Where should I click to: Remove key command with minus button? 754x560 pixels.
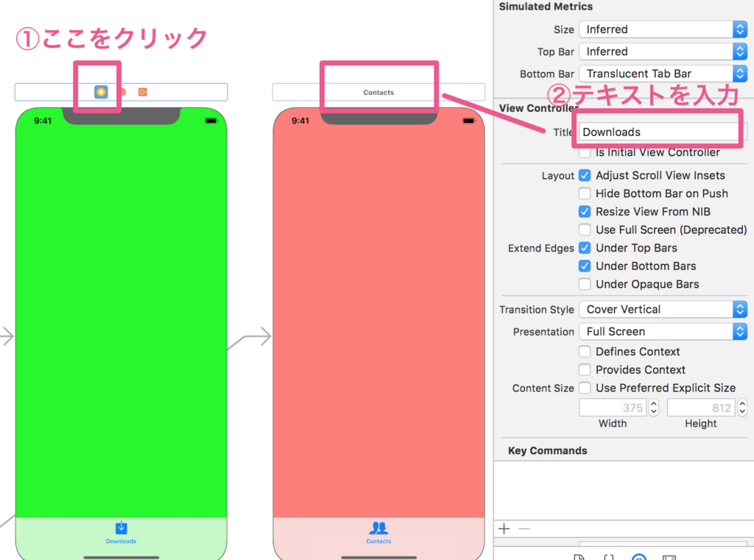[x=524, y=529]
